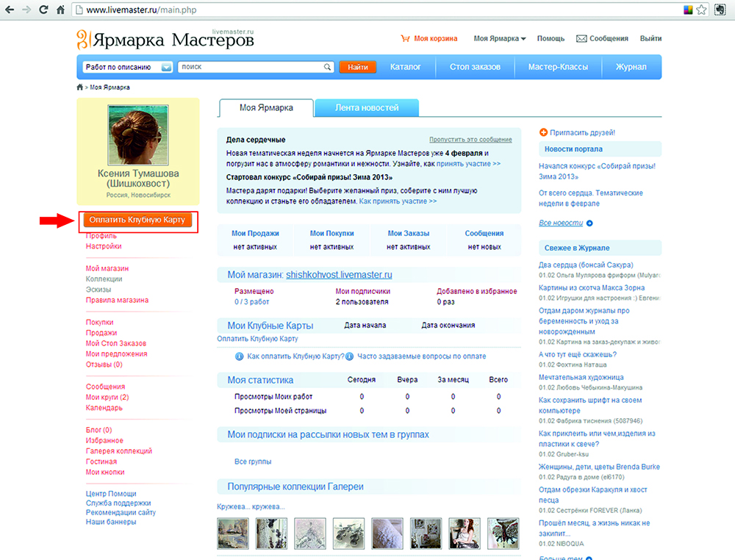Open Отзывы (0) sidebar link
The width and height of the screenshot is (735, 560).
click(104, 365)
